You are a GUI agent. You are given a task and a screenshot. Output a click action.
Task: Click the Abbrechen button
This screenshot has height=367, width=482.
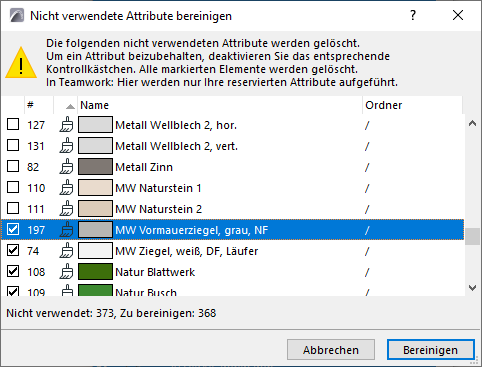[x=331, y=350]
